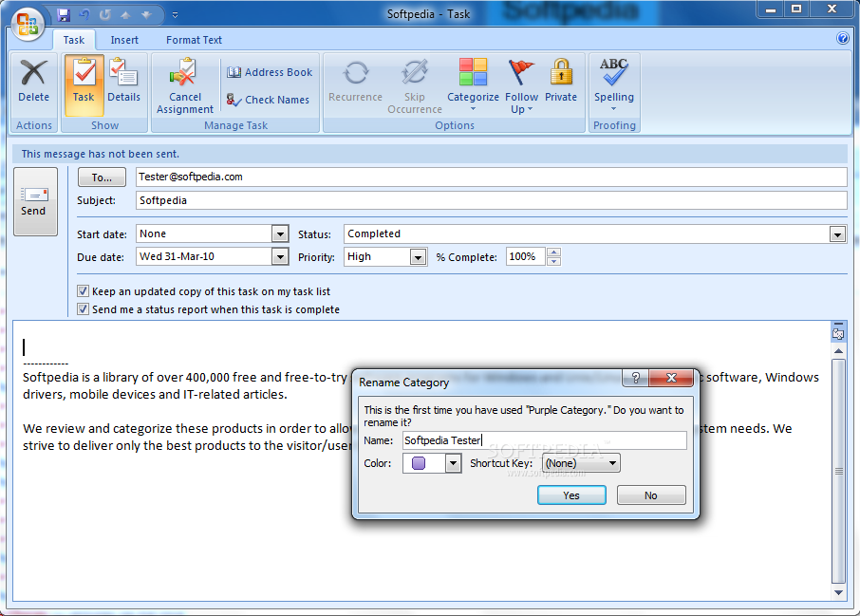Viewport: 860px width, 616px height.
Task: Decrease the % Complete value with down arrow
Action: tap(554, 261)
